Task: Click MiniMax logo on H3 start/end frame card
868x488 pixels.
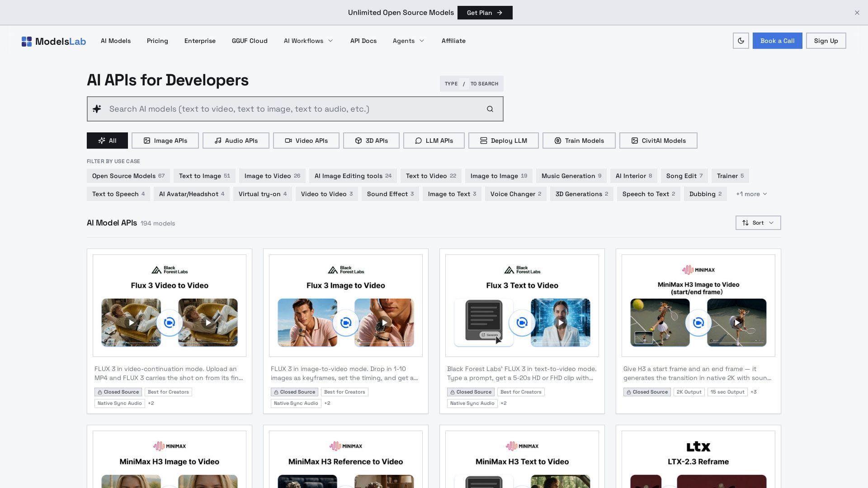Action: click(698, 270)
